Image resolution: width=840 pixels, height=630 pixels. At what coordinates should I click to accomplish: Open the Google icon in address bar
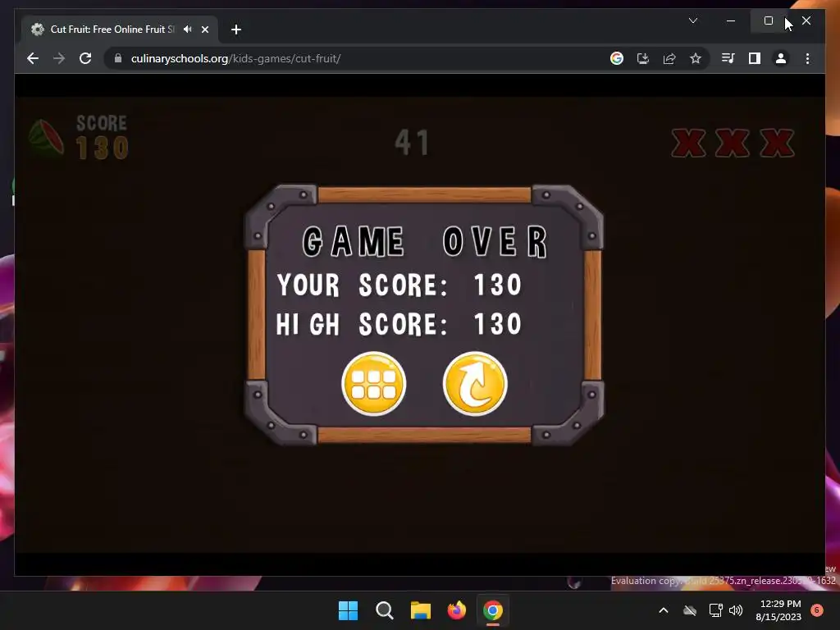point(617,58)
